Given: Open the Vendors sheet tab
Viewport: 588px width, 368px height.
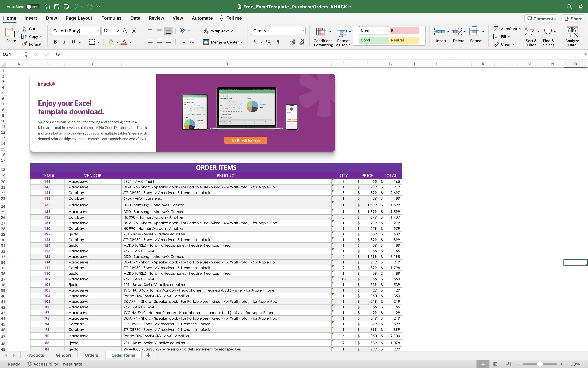Looking at the screenshot, I should point(63,355).
